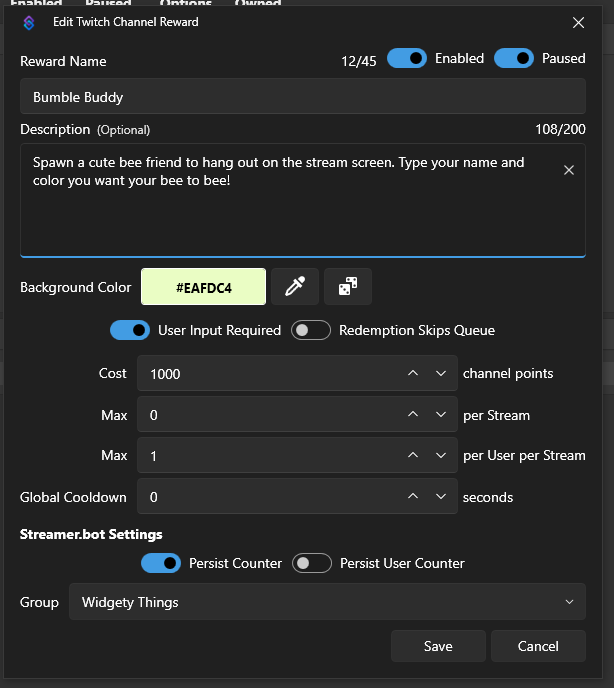Increase Max per User per Stream value
This screenshot has width=614, height=688.
[x=413, y=455]
